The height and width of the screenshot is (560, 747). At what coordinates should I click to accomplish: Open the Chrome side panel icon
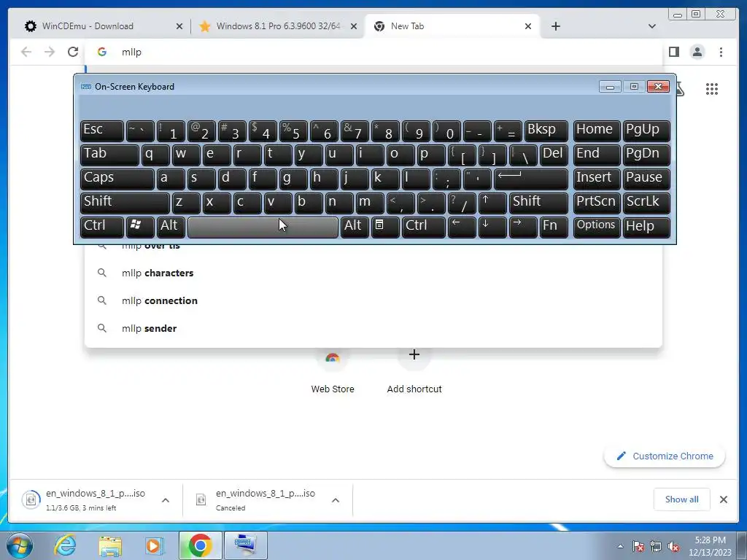673,52
